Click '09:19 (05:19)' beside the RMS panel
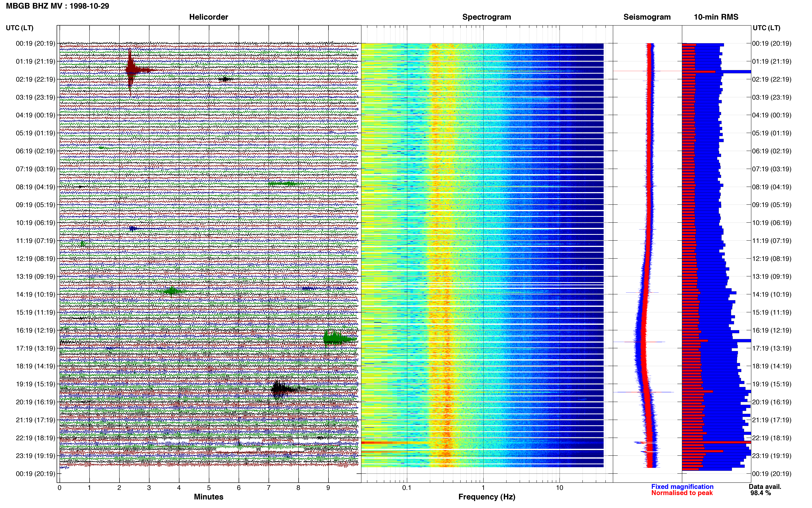 (772, 205)
